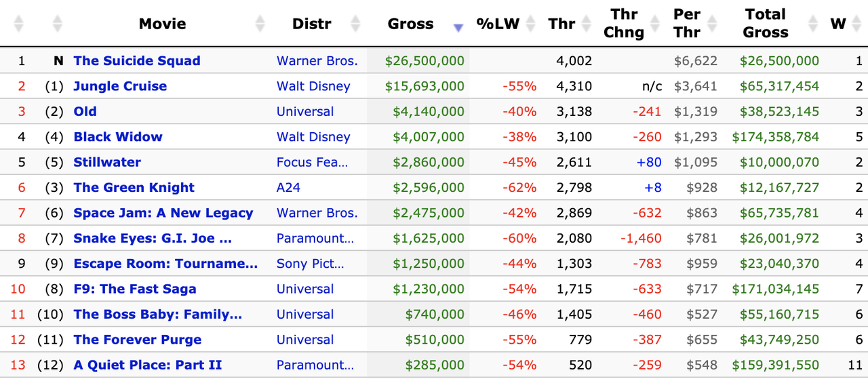The height and width of the screenshot is (379, 868).
Task: Select the -62% change cell
Action: pyautogui.click(x=519, y=188)
